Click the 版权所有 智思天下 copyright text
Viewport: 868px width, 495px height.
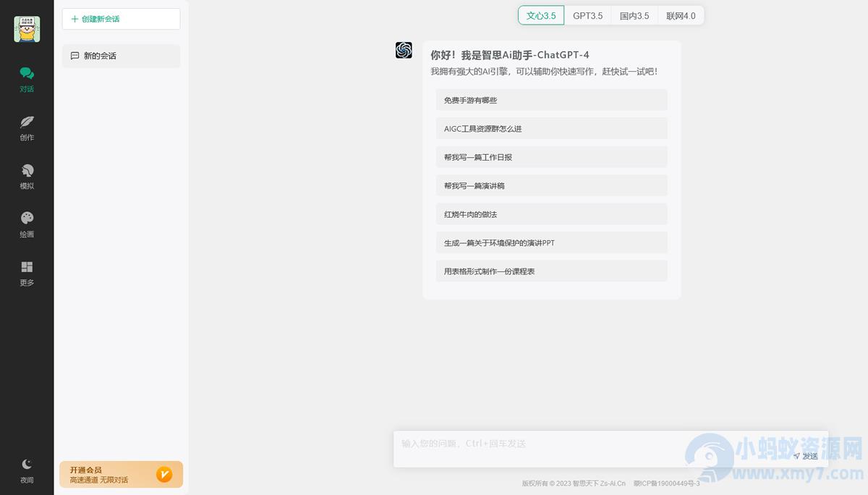pyautogui.click(x=574, y=483)
